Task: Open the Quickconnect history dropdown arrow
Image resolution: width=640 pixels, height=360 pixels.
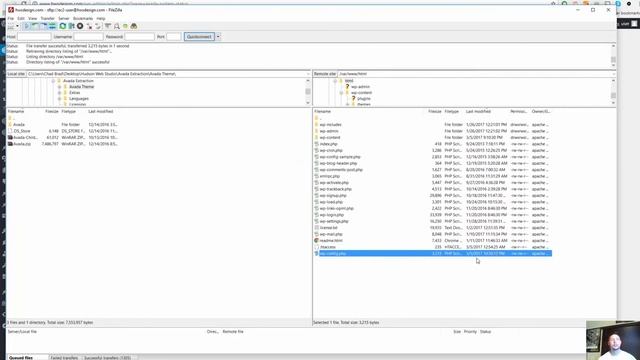Action: coord(218,37)
